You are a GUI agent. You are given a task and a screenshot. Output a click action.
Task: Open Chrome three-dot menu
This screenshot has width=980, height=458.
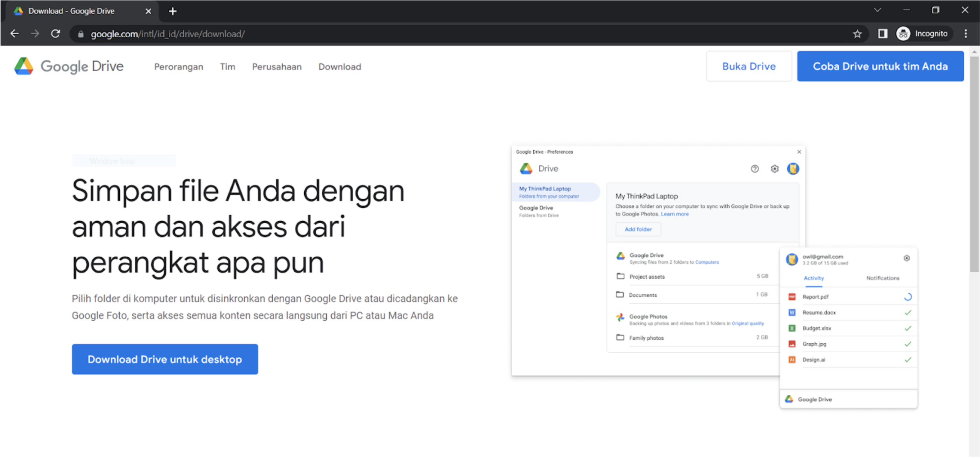pyautogui.click(x=966, y=34)
